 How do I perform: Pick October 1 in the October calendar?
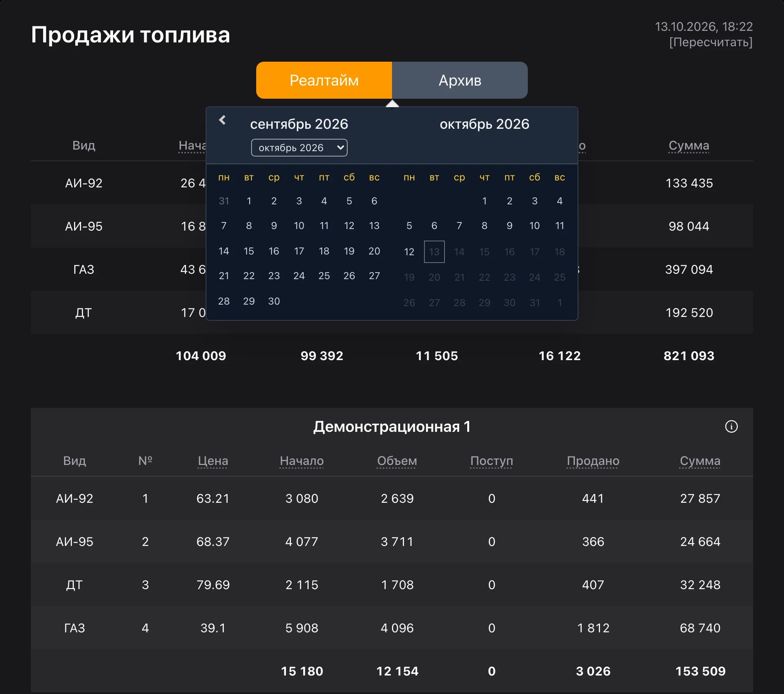(x=485, y=201)
